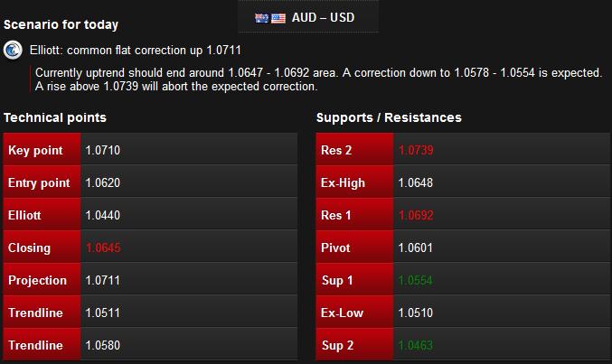This screenshot has height=364, width=612.
Task: Click the Elliott technical point label
Action: tap(24, 215)
